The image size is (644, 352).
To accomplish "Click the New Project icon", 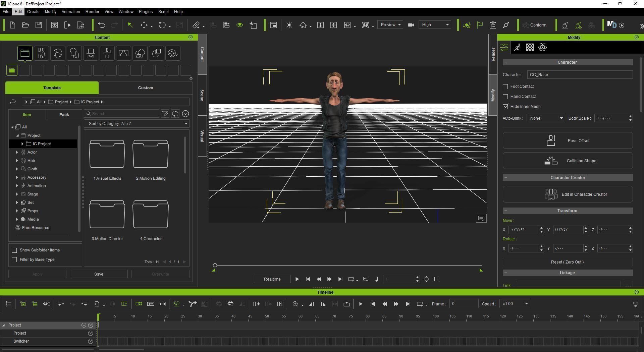I will [x=12, y=25].
